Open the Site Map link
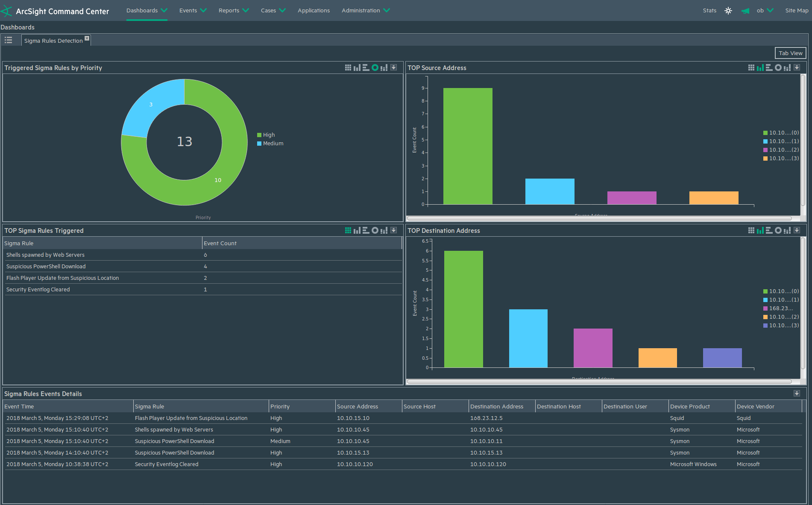Image resolution: width=812 pixels, height=505 pixels. tap(796, 10)
